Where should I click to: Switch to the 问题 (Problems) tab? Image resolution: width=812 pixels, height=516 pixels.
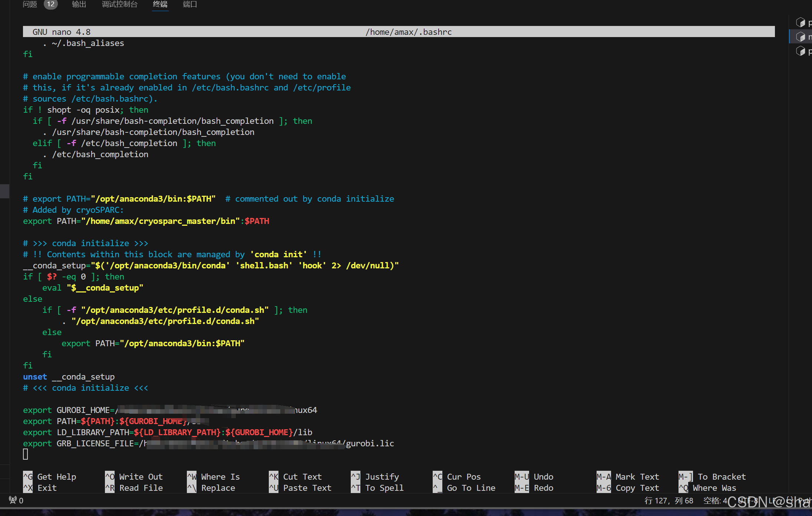(x=30, y=4)
